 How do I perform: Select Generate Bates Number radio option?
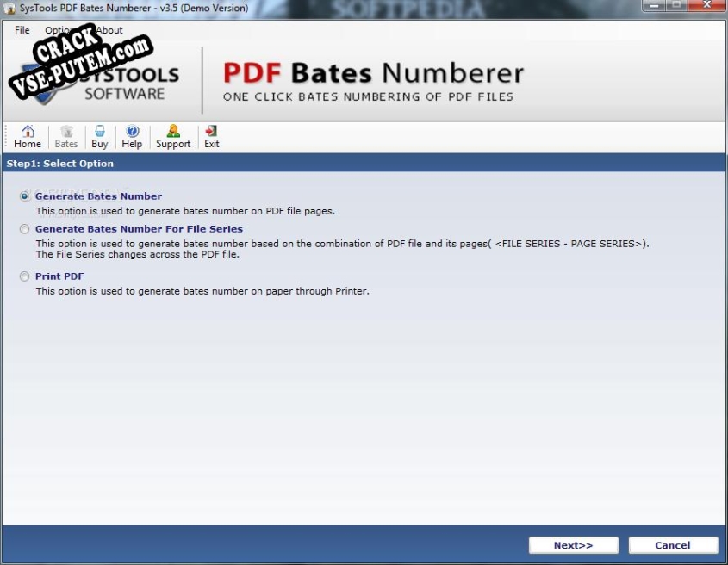point(25,196)
